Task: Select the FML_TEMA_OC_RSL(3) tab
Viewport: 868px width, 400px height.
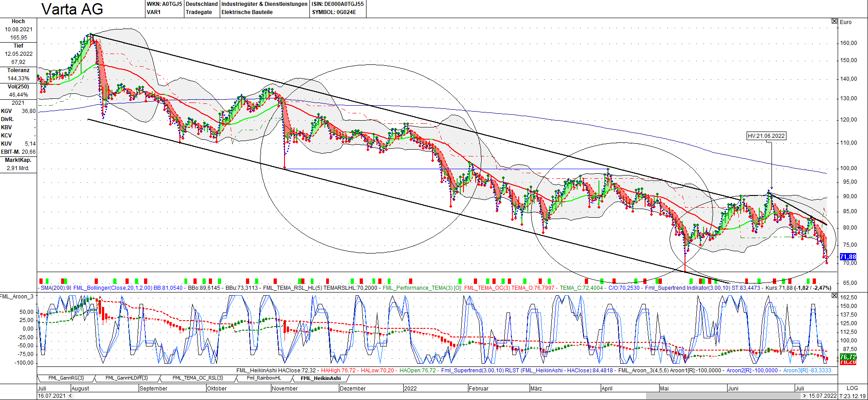Action: coord(198,378)
